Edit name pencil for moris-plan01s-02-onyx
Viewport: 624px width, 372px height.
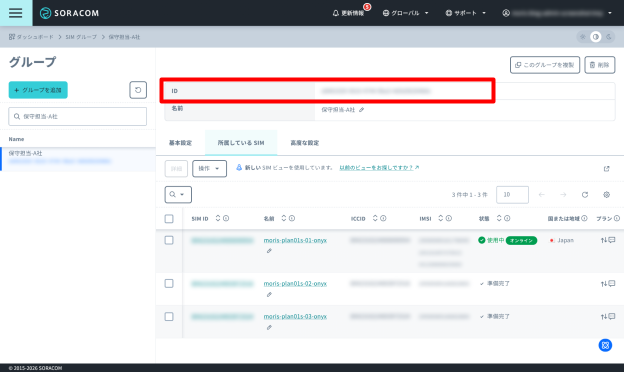coord(269,294)
